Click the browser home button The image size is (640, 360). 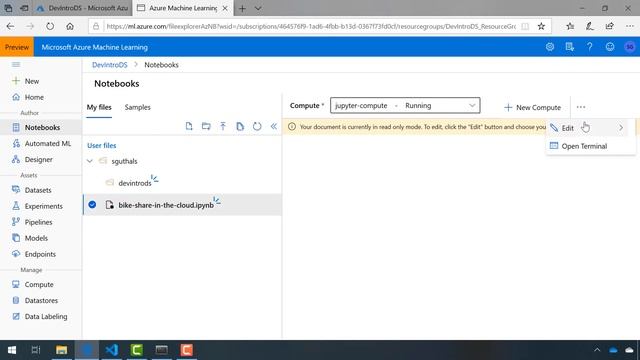(x=70, y=26)
